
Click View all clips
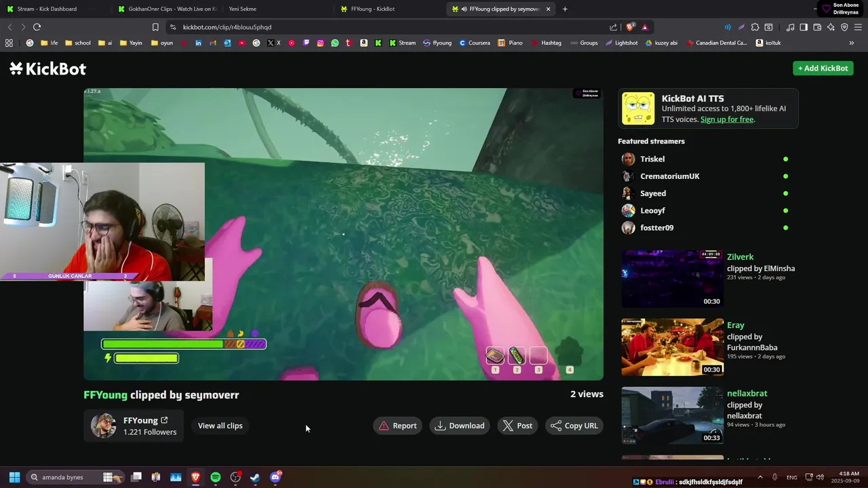220,426
